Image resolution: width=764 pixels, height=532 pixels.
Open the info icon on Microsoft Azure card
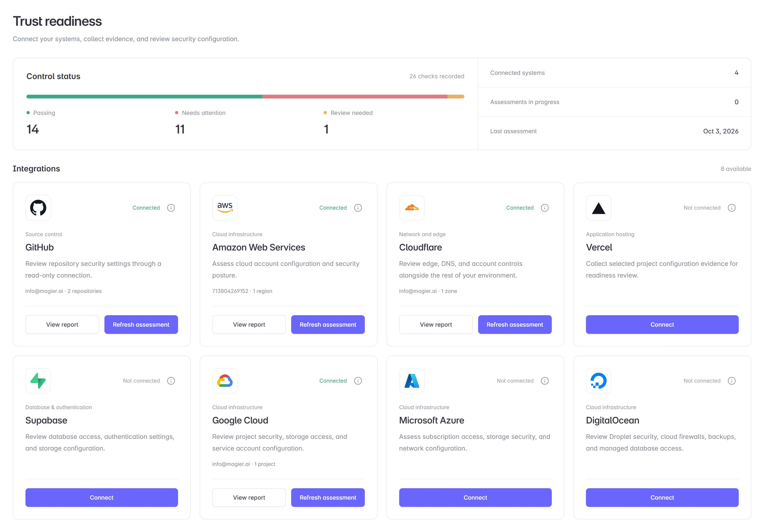click(x=545, y=381)
